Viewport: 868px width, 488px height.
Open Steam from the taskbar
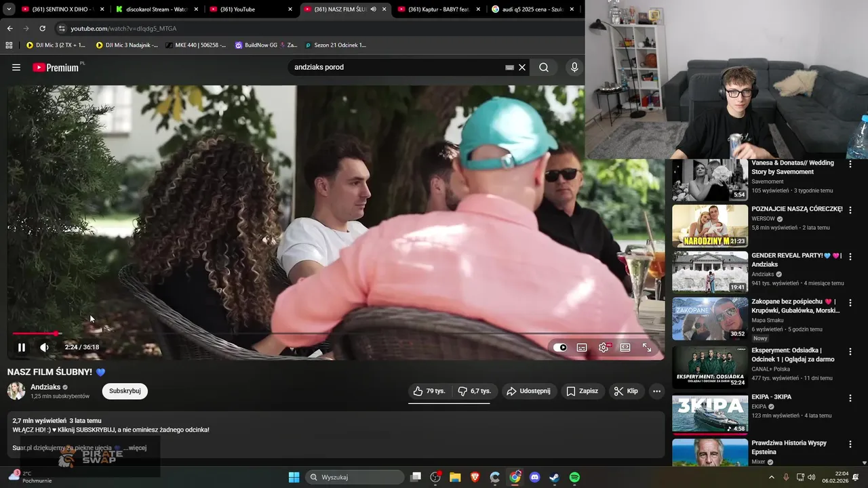(555, 477)
